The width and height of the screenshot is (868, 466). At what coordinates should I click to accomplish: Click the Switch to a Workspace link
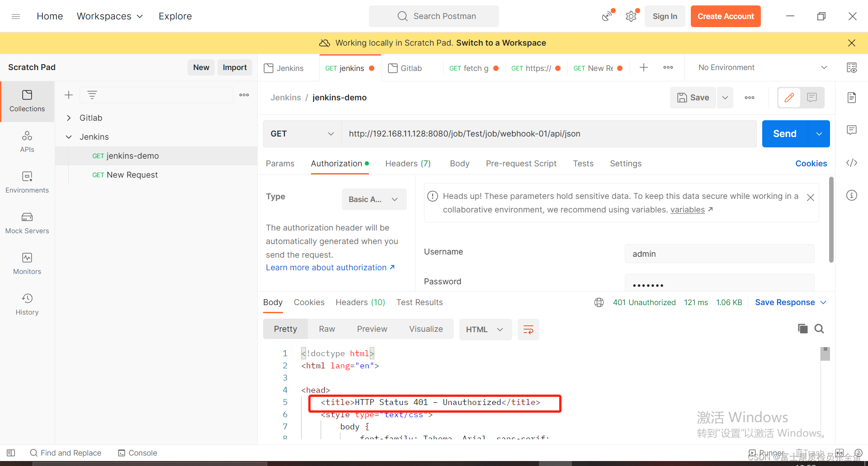pyautogui.click(x=501, y=43)
